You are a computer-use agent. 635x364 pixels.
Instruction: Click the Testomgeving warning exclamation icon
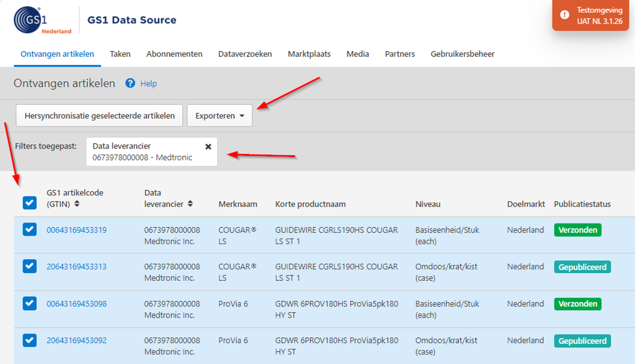point(564,15)
